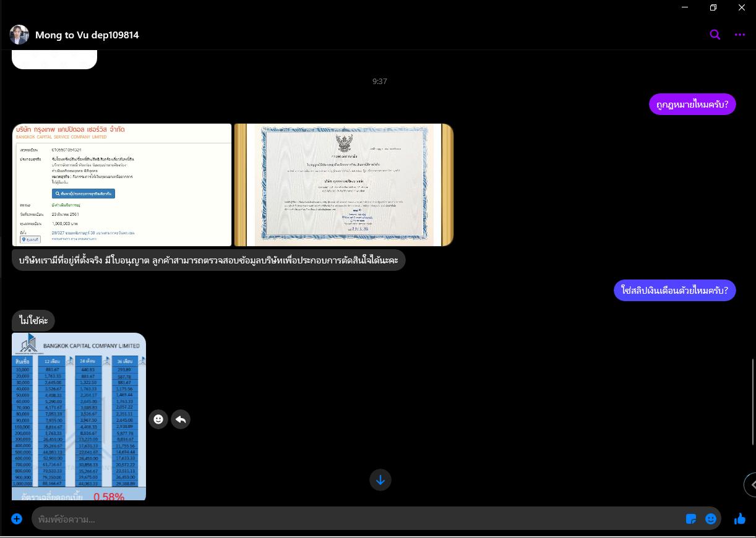This screenshot has height=538, width=756.
Task: Click the 9:37 timestamp
Action: click(x=380, y=81)
